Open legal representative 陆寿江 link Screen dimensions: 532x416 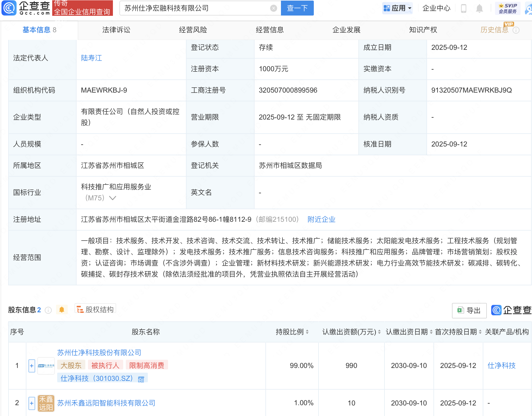(92, 58)
